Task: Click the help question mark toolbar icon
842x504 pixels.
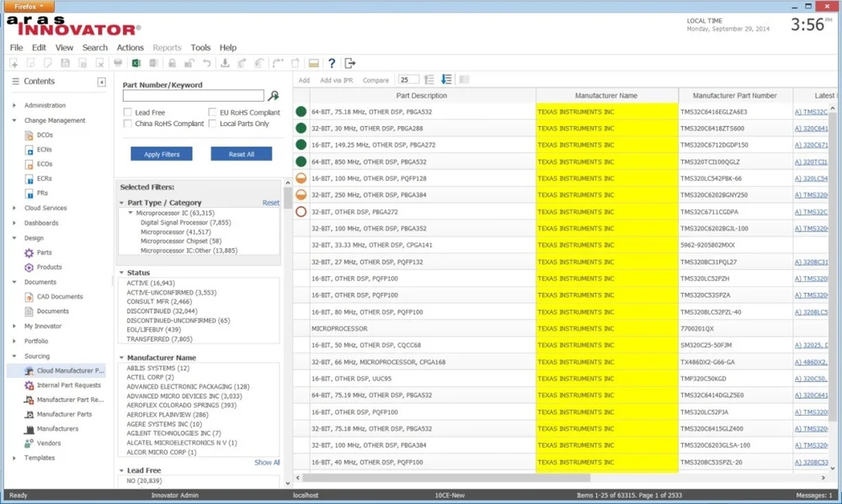Action: pos(332,63)
